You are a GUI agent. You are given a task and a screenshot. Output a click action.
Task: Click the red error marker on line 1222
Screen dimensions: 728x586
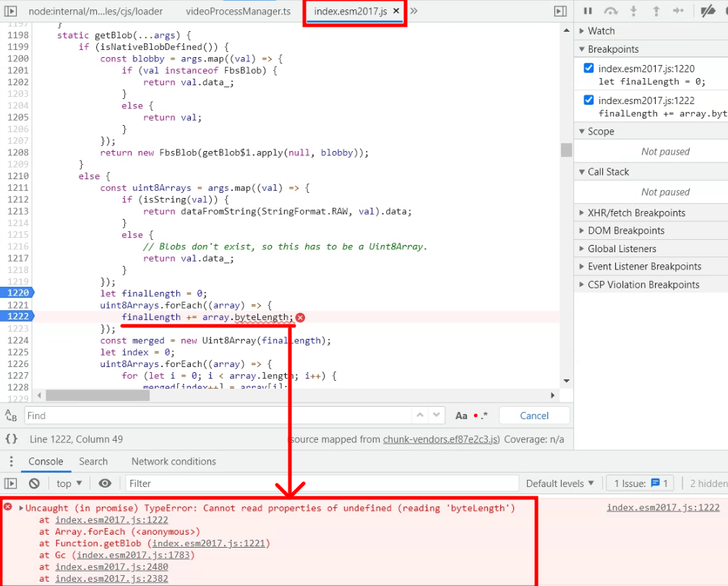[x=301, y=317]
